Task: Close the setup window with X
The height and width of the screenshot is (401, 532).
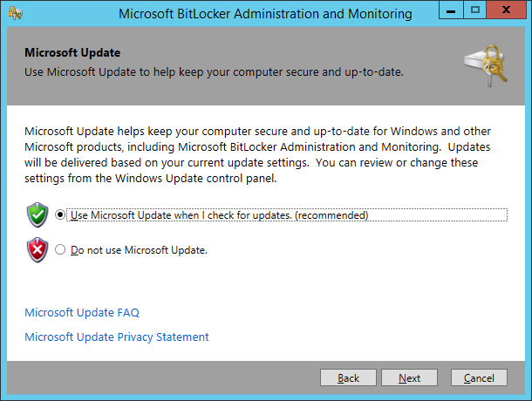Action: click(506, 10)
